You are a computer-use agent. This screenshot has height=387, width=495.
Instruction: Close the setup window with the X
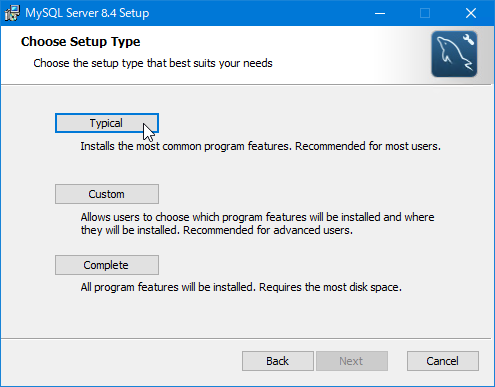point(471,13)
